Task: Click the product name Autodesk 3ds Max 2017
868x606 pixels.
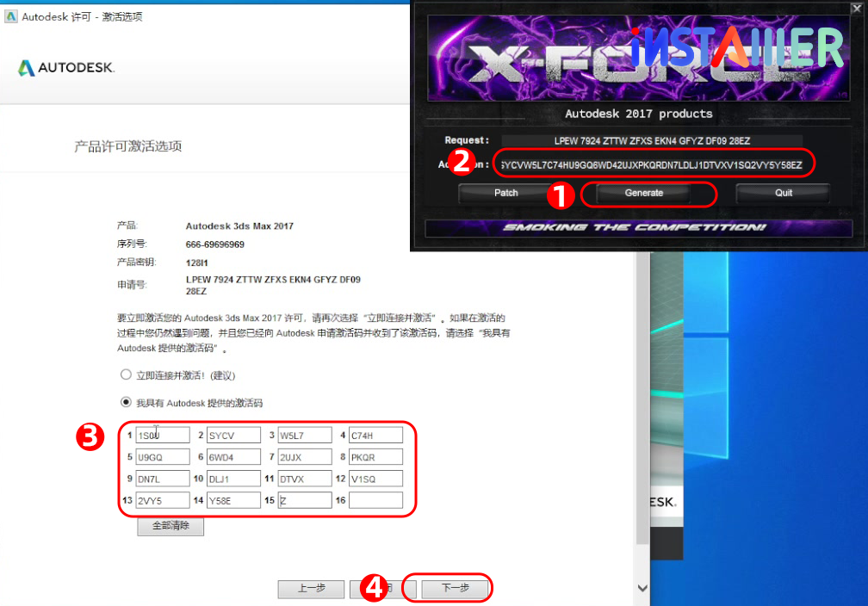Action: pyautogui.click(x=239, y=226)
